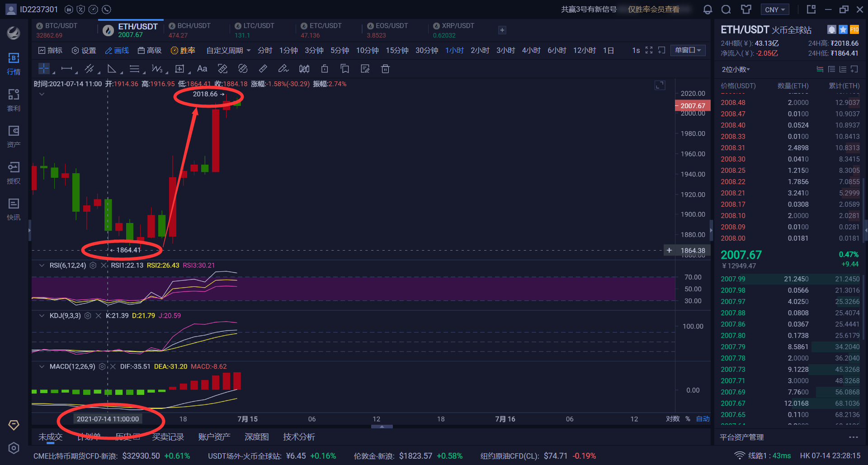Viewport: 868px width, 465px height.
Task: Open the 2位小数 decimal precision dropdown
Action: point(736,69)
